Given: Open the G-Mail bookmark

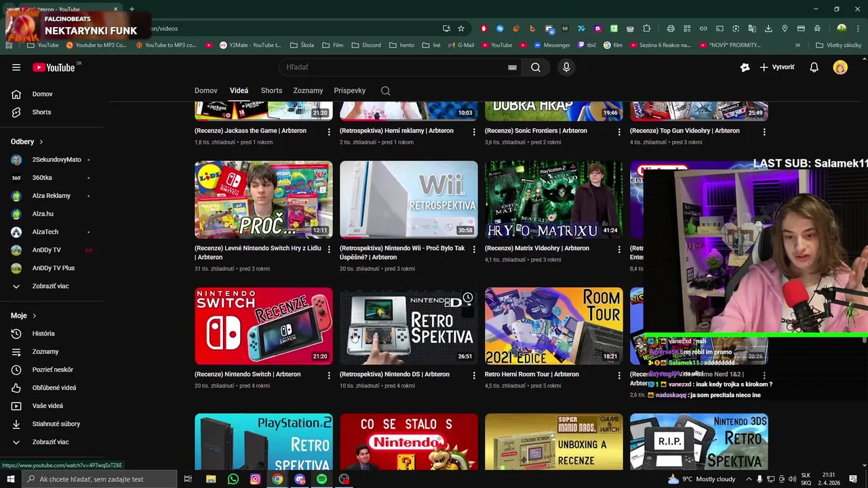Looking at the screenshot, I should click(461, 45).
